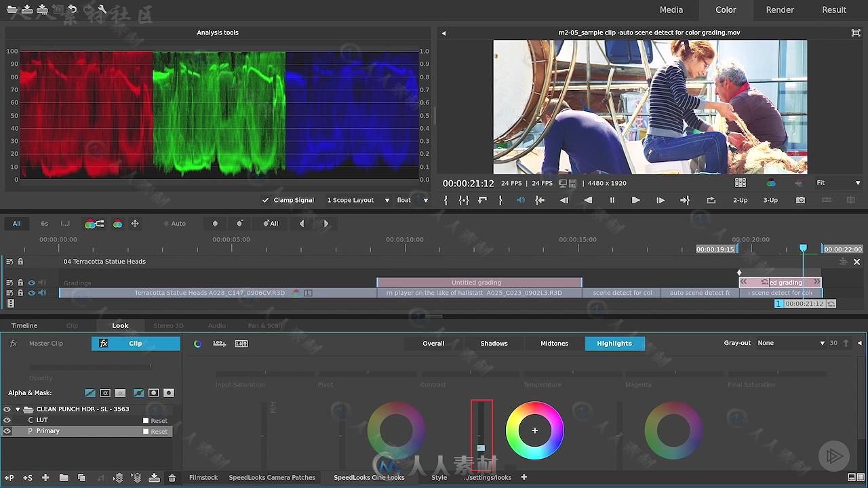Click the All timeline filter button
Image resolution: width=868 pixels, height=488 pixels.
click(16, 223)
